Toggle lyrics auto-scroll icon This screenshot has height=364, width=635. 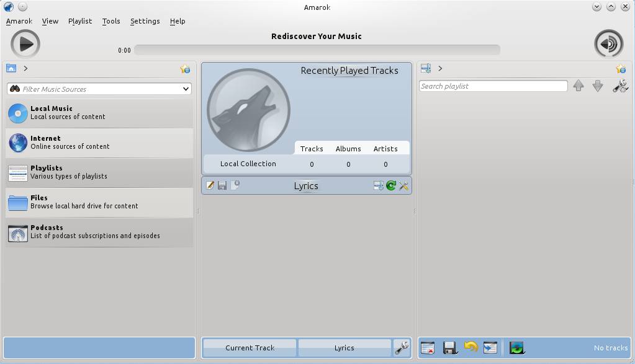coord(378,185)
